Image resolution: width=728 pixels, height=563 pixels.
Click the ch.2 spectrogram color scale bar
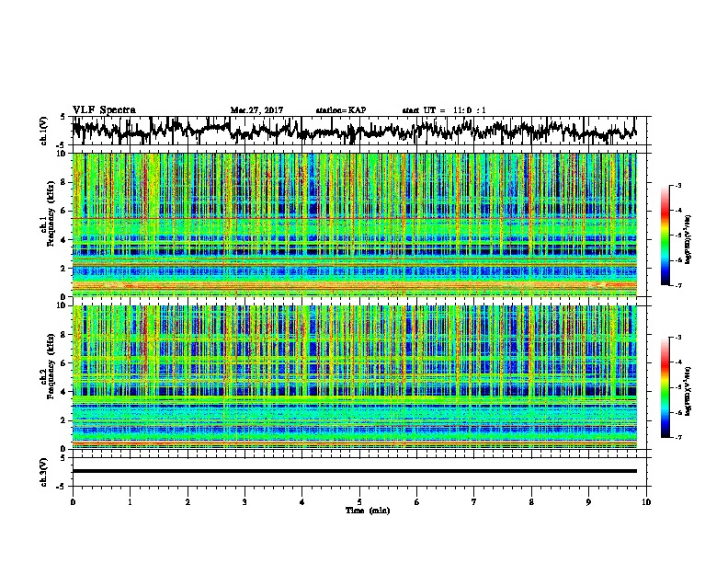(665, 387)
